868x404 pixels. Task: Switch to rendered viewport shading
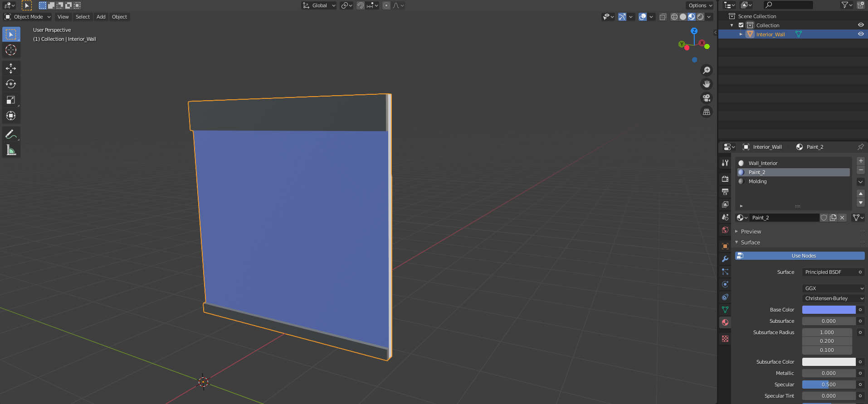pos(700,17)
